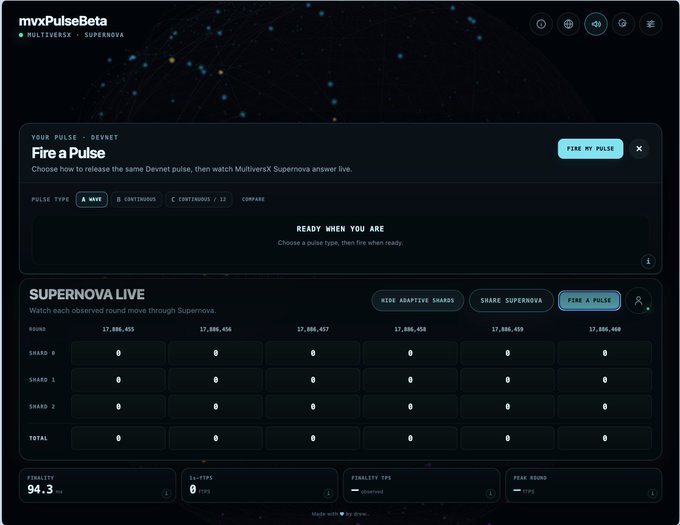
Task: Click the info icon on 1s-fTPS card
Action: [x=328, y=493]
